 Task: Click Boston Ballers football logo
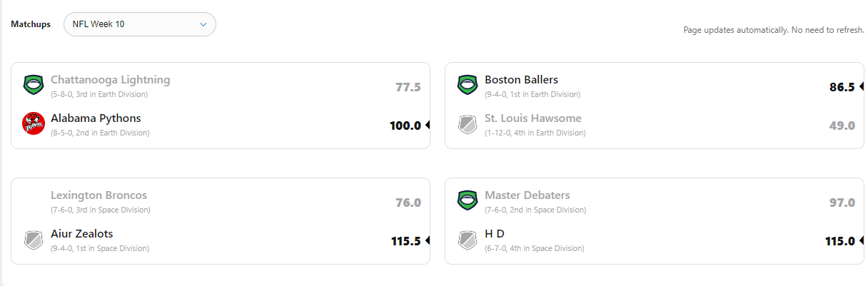point(468,85)
